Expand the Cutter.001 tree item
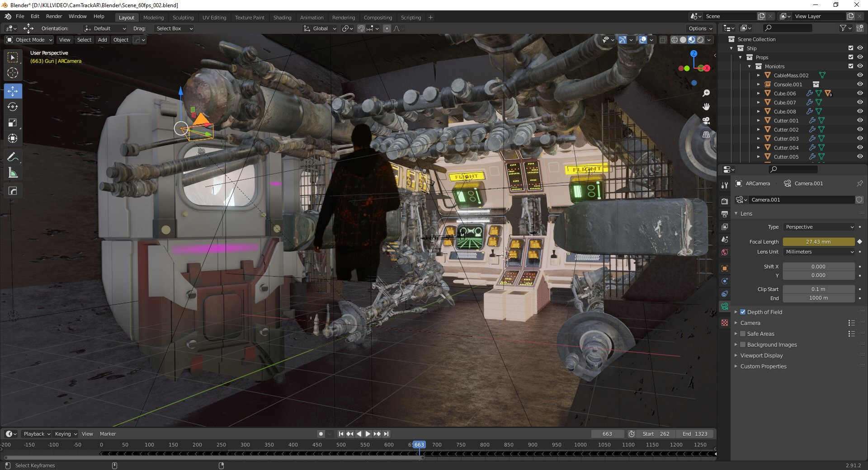Image resolution: width=868 pixels, height=470 pixels. pos(758,120)
